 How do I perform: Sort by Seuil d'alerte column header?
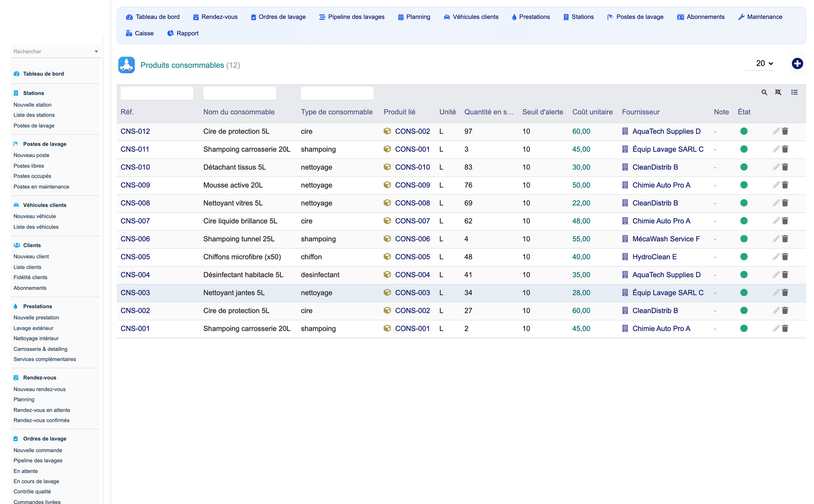tap(543, 112)
